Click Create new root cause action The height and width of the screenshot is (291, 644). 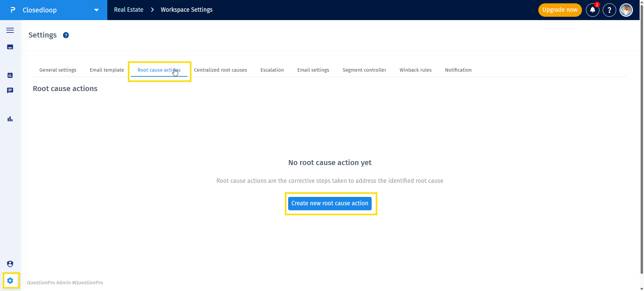pyautogui.click(x=330, y=203)
